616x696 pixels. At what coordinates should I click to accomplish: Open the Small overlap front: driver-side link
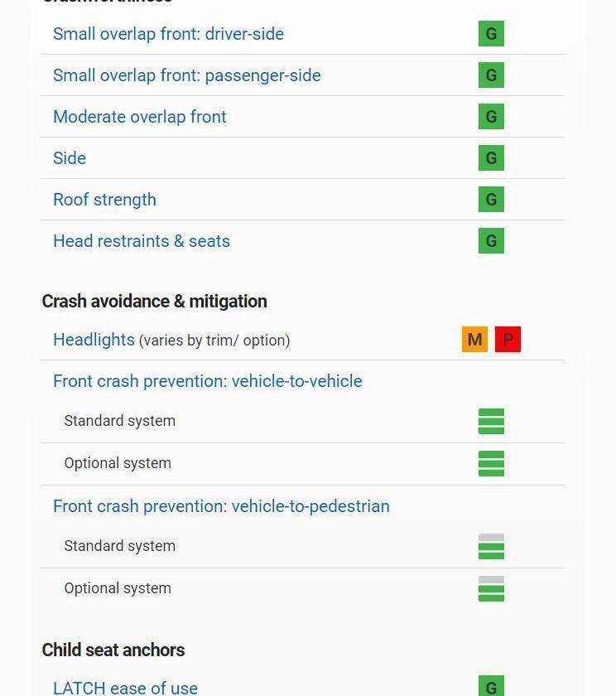(x=168, y=34)
